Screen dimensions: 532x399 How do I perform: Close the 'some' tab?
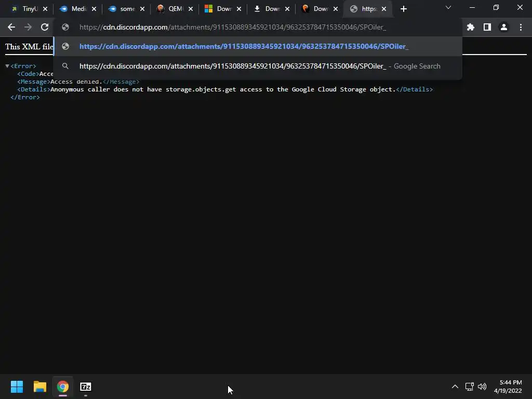(142, 9)
